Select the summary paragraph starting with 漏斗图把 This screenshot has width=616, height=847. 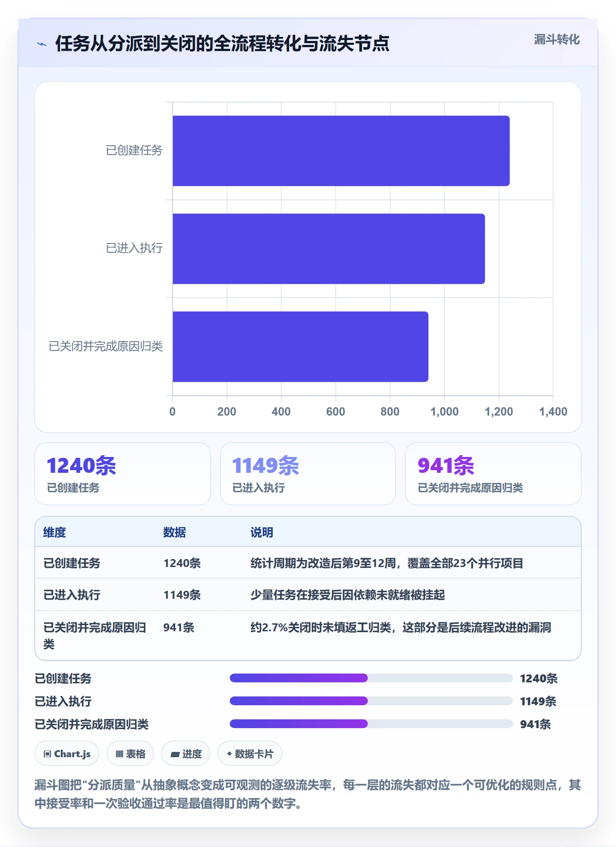click(x=308, y=794)
